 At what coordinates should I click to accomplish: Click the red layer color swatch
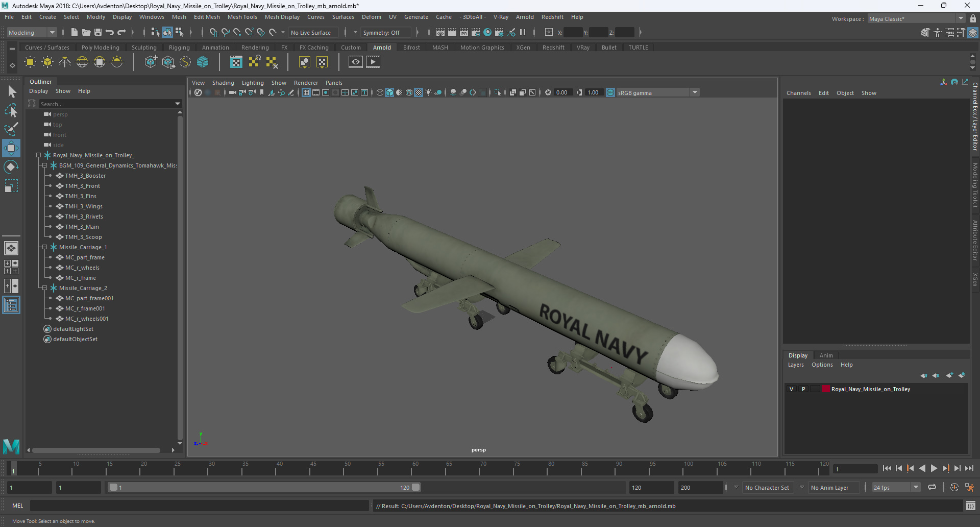tap(825, 389)
